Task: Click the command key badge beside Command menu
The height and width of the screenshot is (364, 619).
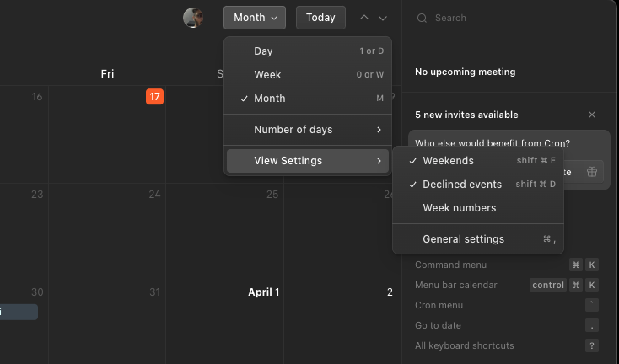Action: (x=576, y=265)
